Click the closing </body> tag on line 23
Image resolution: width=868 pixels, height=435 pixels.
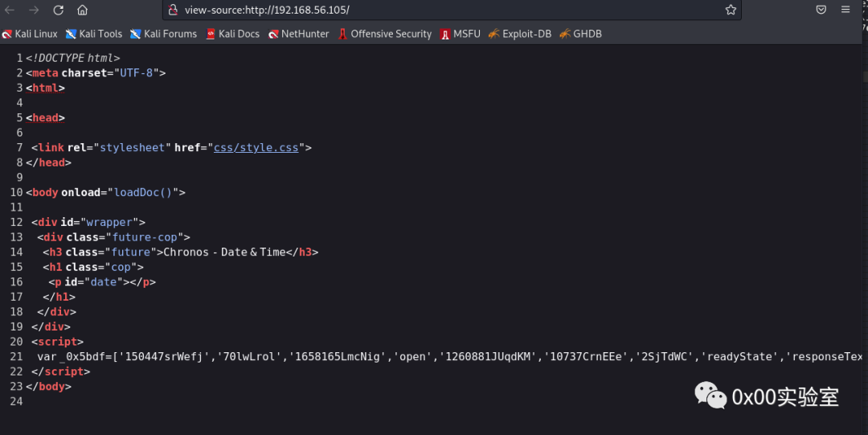[48, 386]
